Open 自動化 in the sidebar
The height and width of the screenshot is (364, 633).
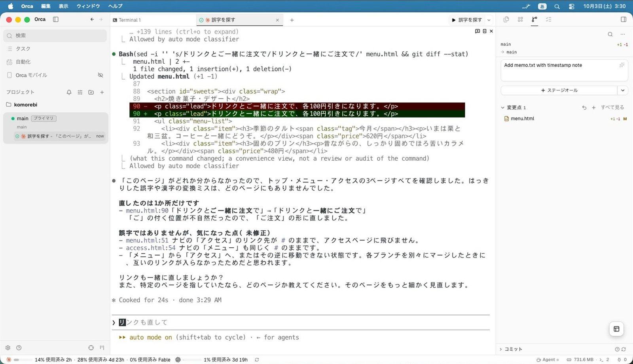pyautogui.click(x=55, y=62)
